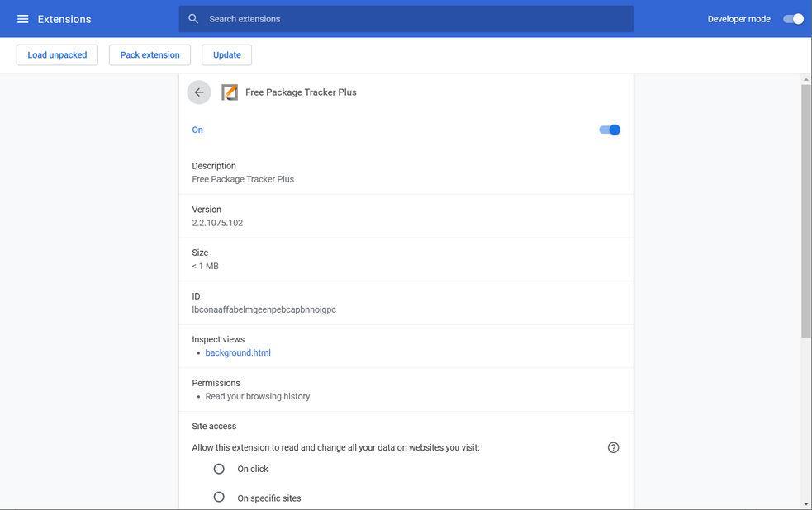Click the Free Package Tracker Plus icon

click(230, 92)
